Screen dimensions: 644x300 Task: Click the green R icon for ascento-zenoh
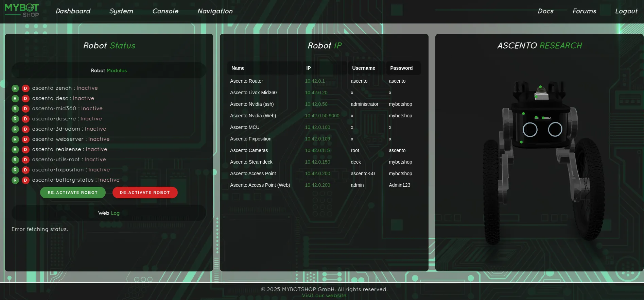(15, 88)
